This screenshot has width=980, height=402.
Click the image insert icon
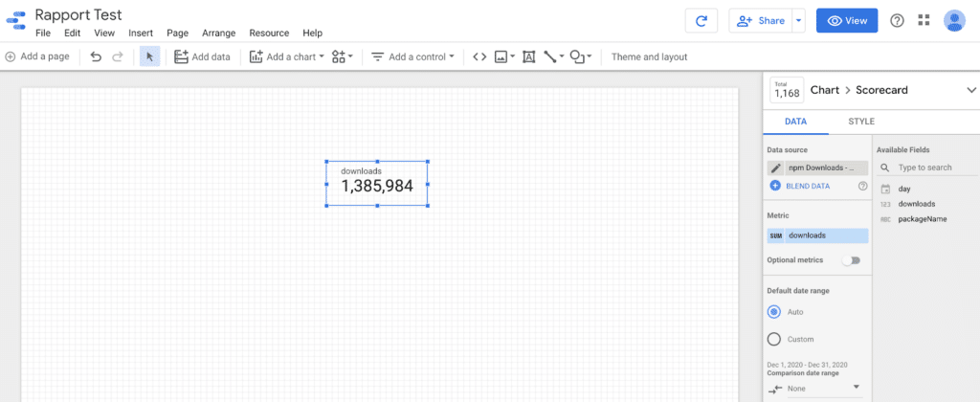501,56
